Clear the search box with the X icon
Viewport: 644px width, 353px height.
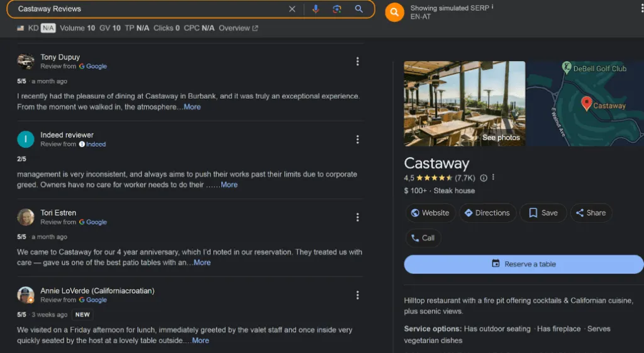292,9
